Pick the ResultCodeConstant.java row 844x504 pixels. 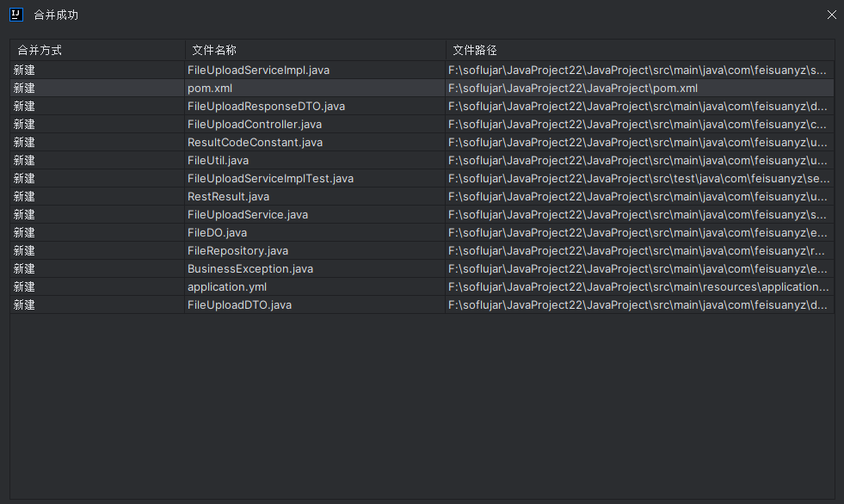coord(255,142)
